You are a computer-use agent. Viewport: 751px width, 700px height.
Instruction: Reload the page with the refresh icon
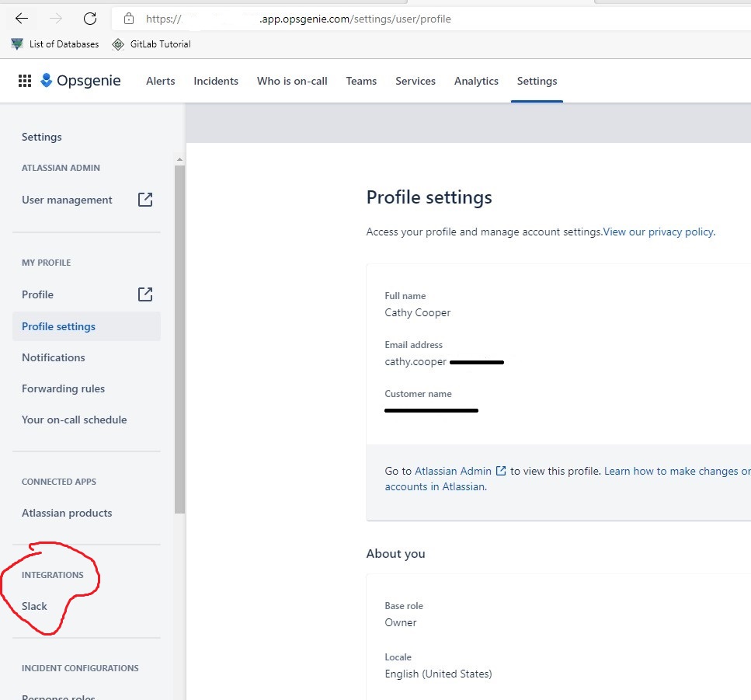[89, 18]
